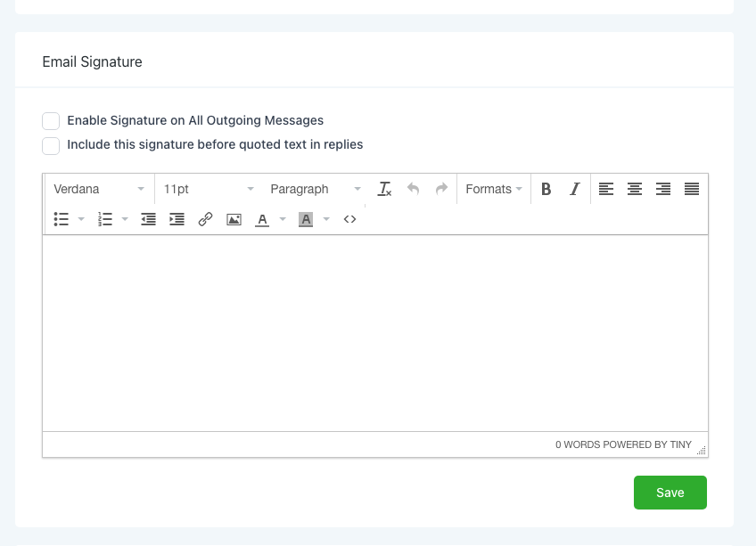The image size is (756, 546).
Task: Align text left
Action: pyautogui.click(x=606, y=189)
